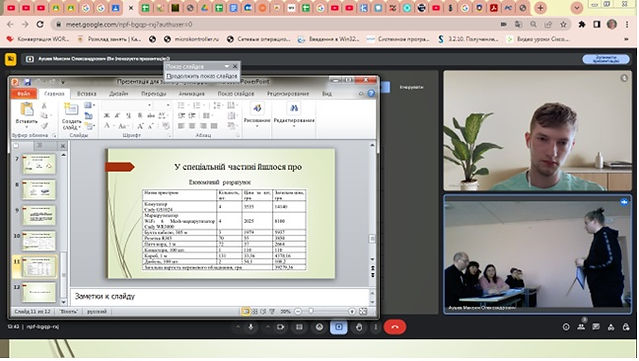The image size is (639, 361).
Task: Open the Рисование dropdown in ribbon
Action: click(x=257, y=114)
